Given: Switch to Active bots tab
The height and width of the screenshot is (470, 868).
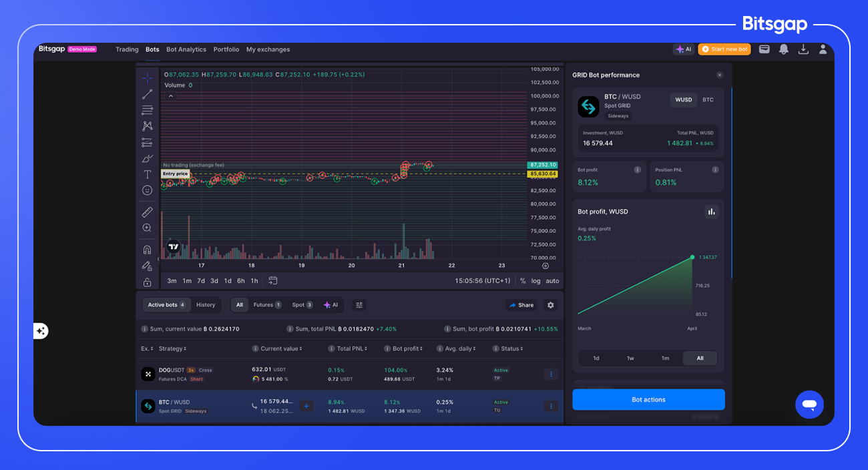Looking at the screenshot, I should tap(166, 305).
